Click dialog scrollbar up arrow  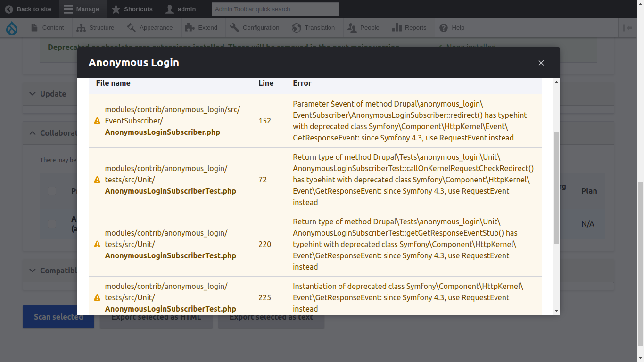coord(556,82)
